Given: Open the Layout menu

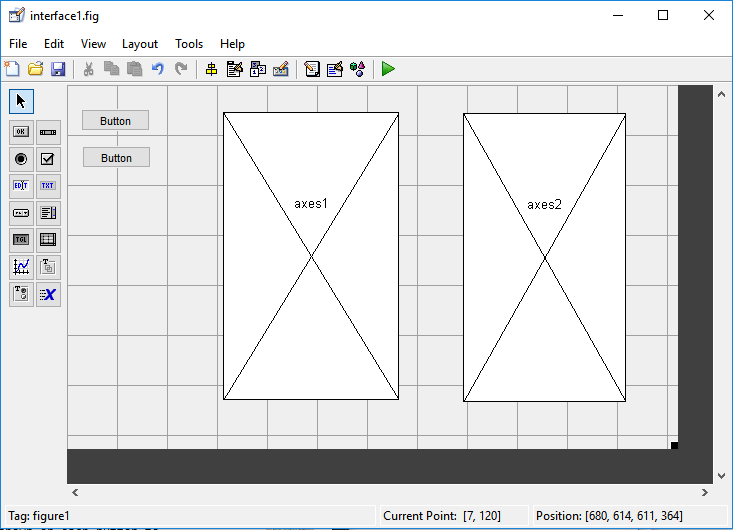Looking at the screenshot, I should pos(140,44).
